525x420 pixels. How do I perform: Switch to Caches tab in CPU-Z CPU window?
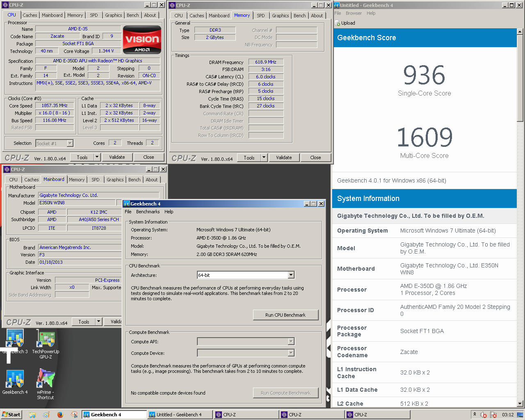coord(30,15)
